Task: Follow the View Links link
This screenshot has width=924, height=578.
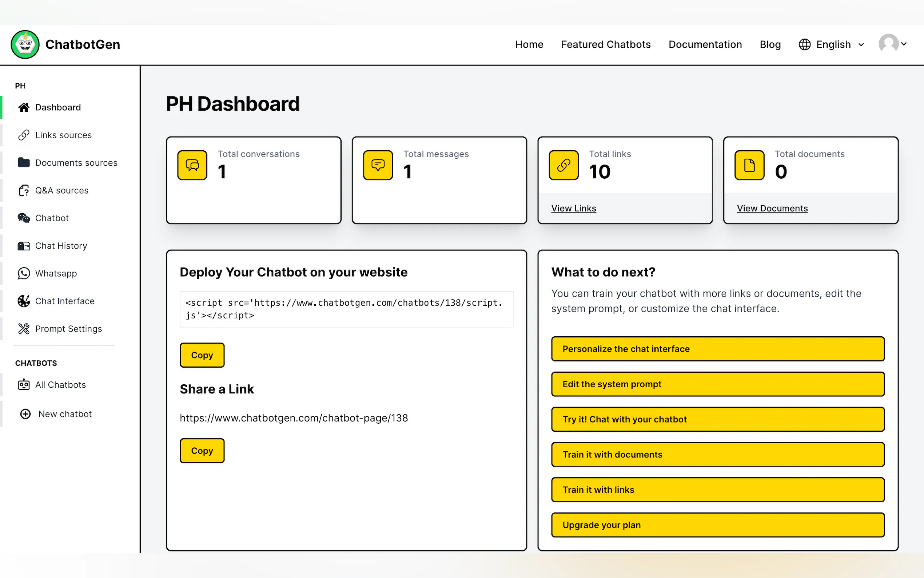Action: point(573,208)
